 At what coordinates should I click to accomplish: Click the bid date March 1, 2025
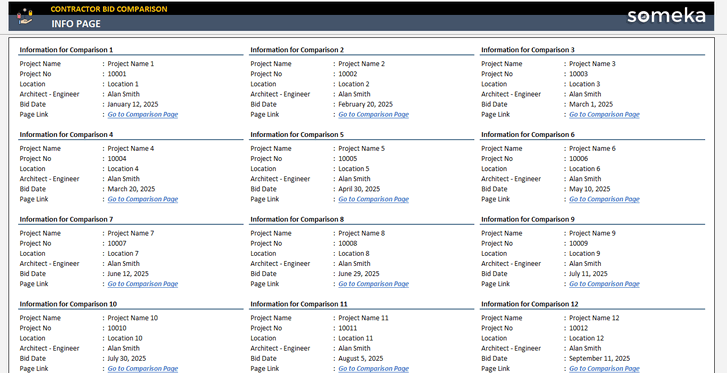tap(591, 105)
